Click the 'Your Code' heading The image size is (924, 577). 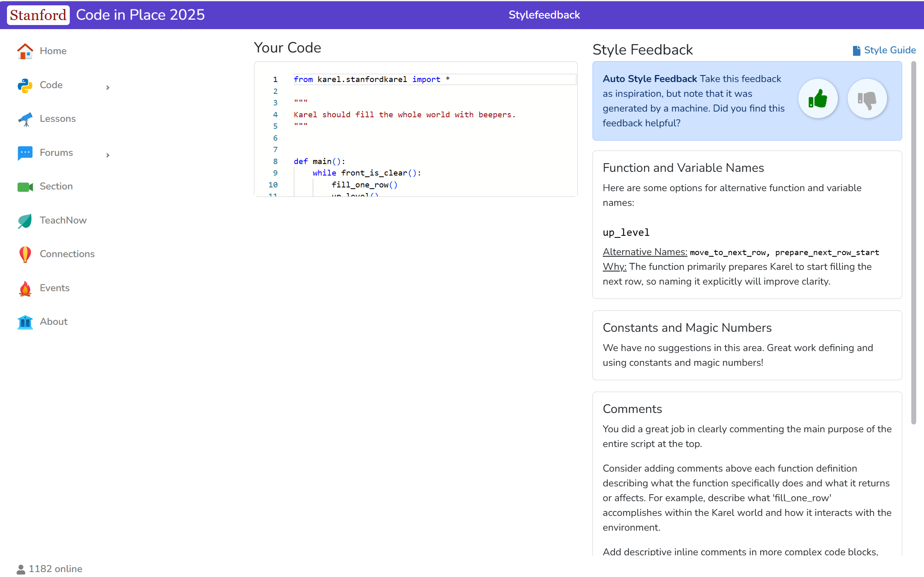287,48
